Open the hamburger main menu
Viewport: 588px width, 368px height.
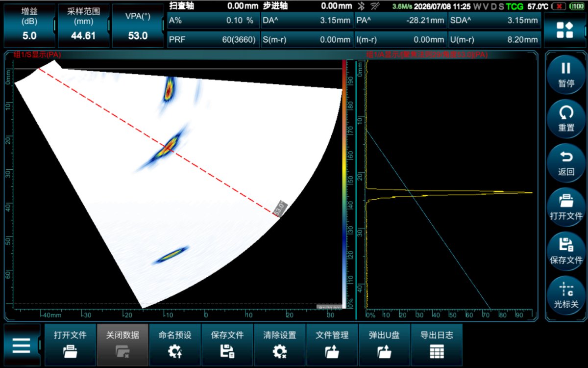click(22, 345)
